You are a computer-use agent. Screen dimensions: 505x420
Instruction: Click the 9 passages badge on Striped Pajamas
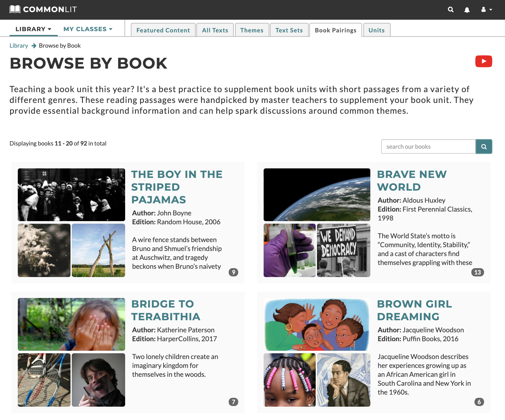tap(233, 272)
